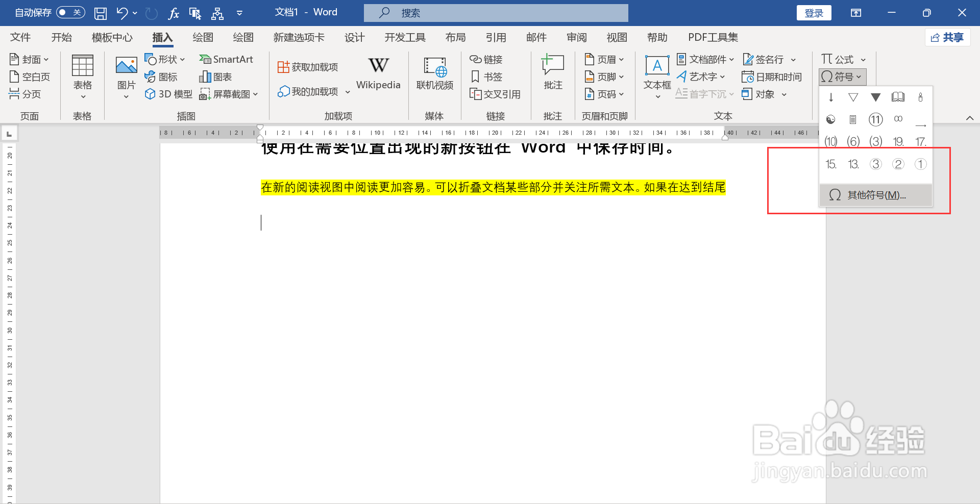Screen dimensions: 980x504
Task: Open the 页脚 footer dropdown
Action: click(604, 77)
